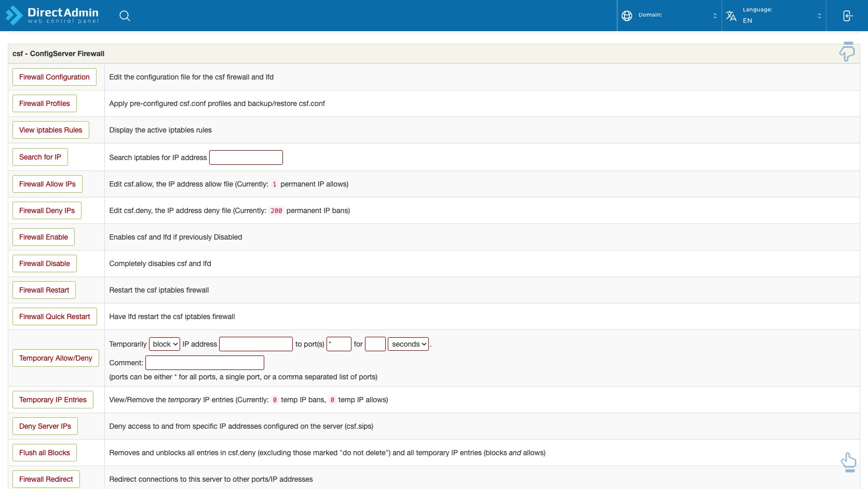Open the seconds time unit dropdown
This screenshot has width=868, height=489.
[409, 344]
